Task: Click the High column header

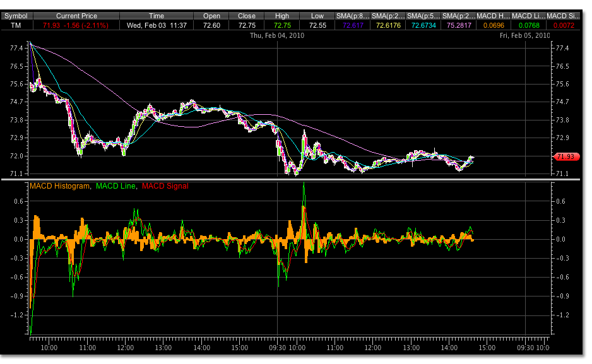Action: pos(282,16)
